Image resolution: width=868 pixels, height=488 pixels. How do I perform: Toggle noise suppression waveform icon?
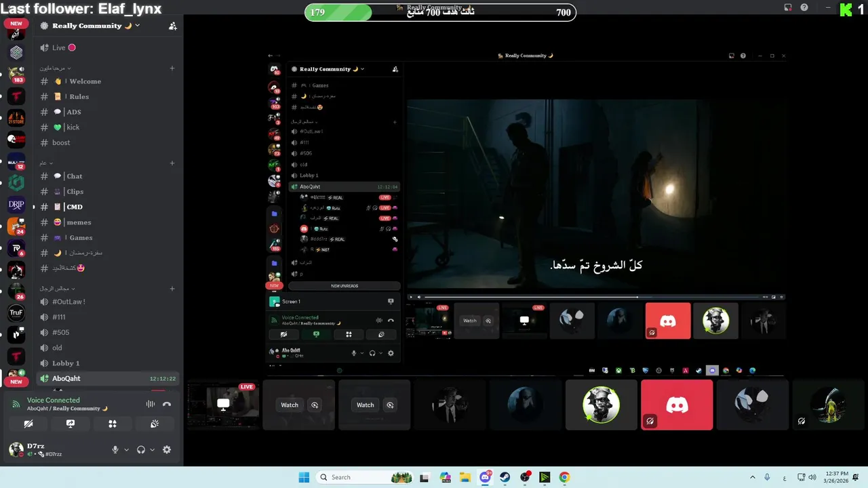151,404
